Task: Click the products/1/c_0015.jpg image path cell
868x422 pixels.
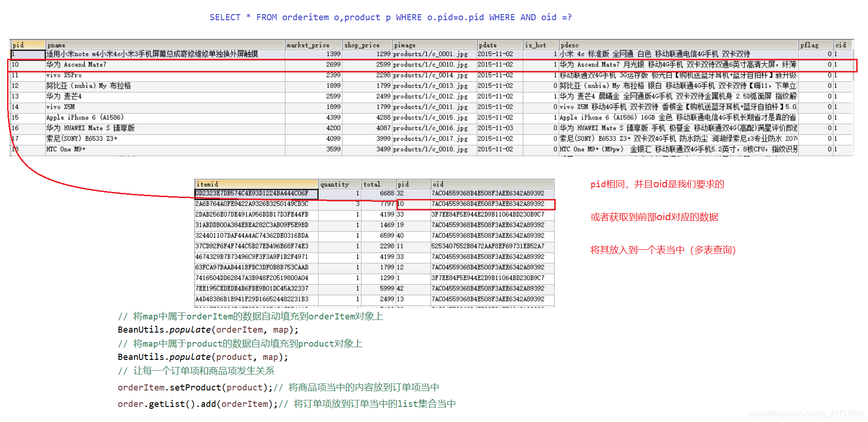Action: pyautogui.click(x=435, y=118)
